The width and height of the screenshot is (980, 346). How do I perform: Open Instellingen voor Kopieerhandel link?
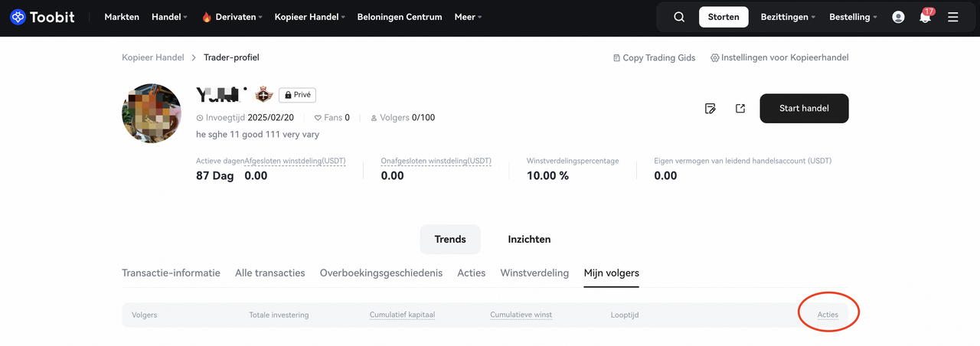(x=779, y=57)
